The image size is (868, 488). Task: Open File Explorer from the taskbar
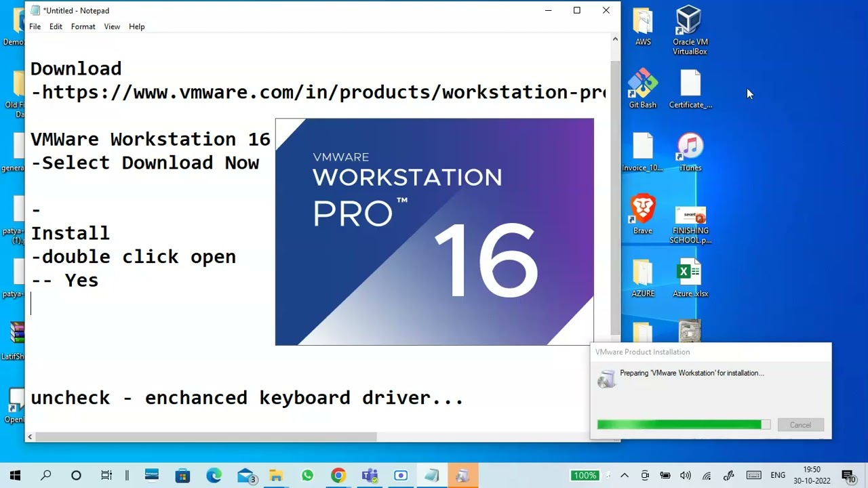(276, 476)
